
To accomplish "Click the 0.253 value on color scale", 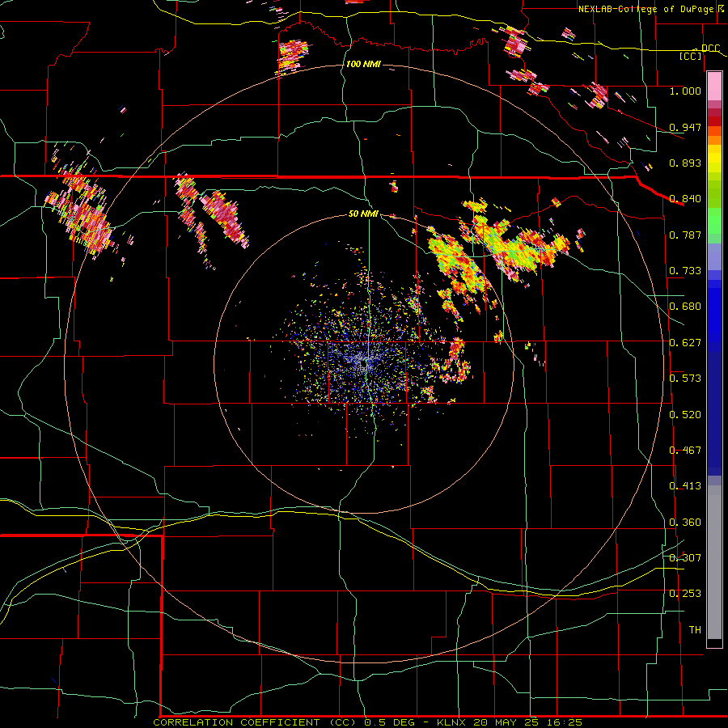I will (x=685, y=594).
